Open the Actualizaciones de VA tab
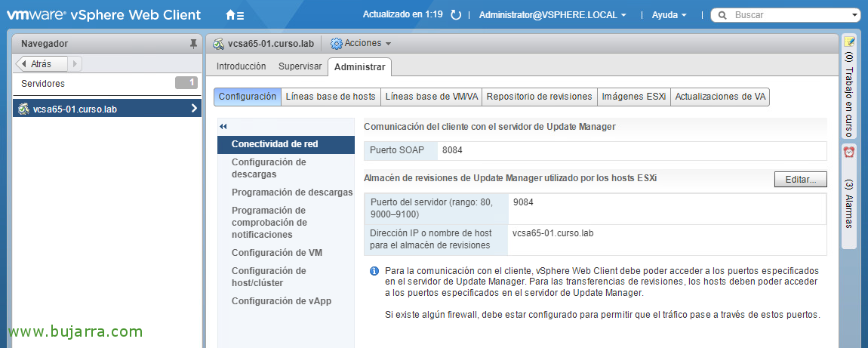868x348 pixels. click(720, 97)
